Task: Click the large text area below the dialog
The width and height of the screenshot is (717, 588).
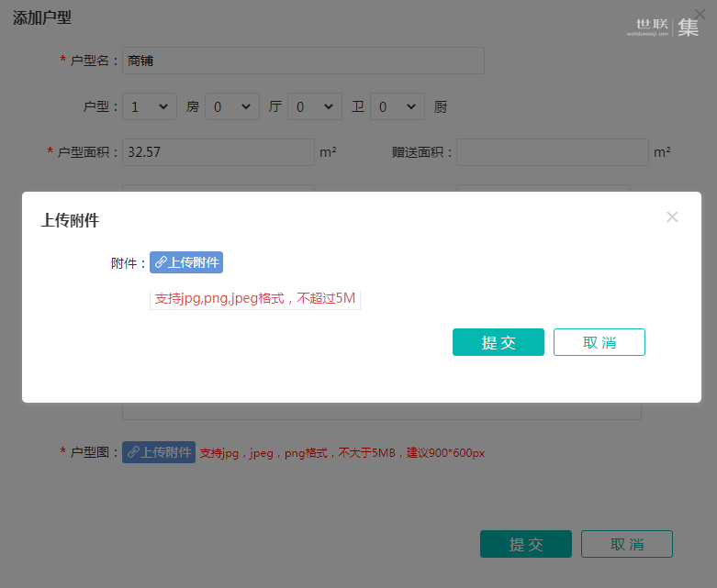Action: pos(381,411)
